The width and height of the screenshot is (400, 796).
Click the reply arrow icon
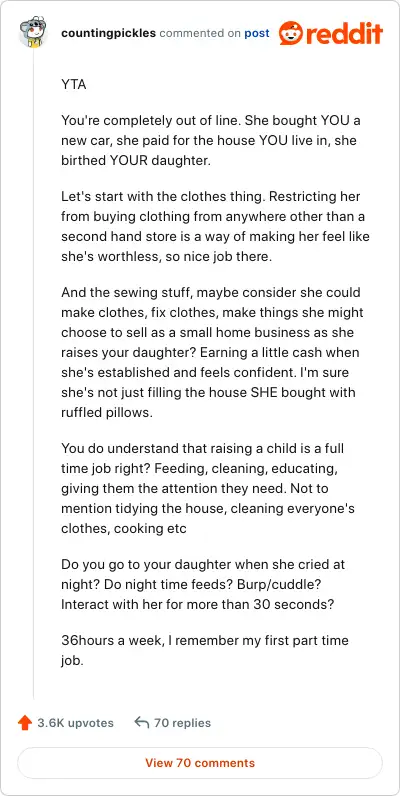[142, 722]
